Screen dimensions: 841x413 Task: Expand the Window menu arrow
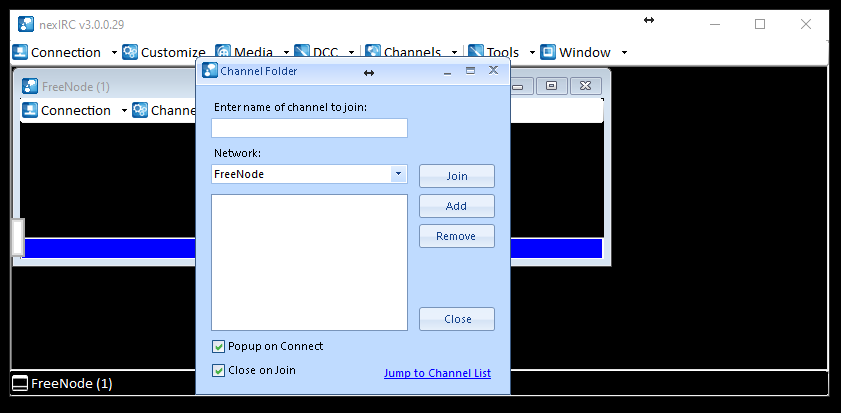coord(624,53)
